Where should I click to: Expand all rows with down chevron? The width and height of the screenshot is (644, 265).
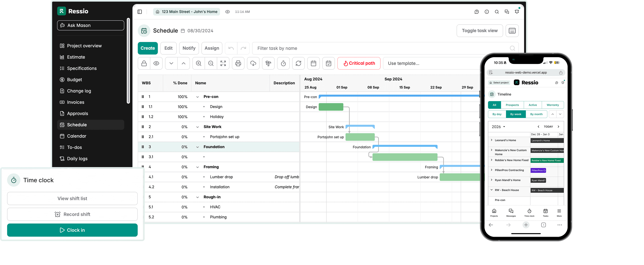pyautogui.click(x=171, y=63)
